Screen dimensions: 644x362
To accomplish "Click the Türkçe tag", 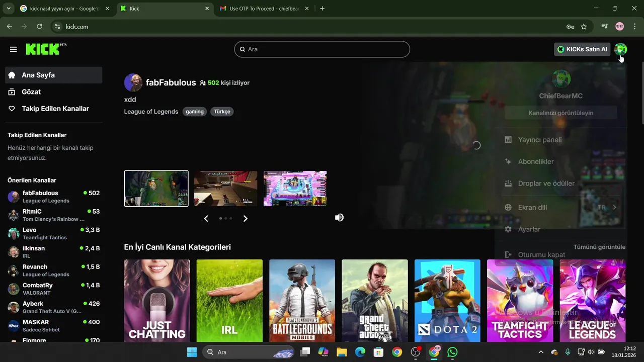I will click(x=222, y=112).
